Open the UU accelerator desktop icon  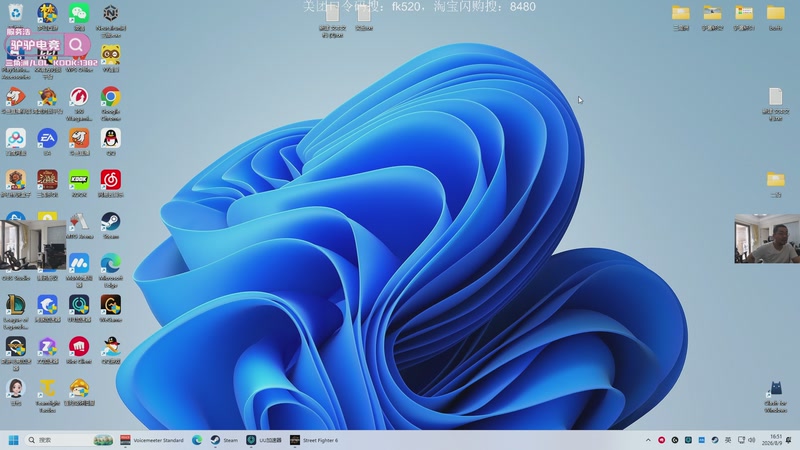[79, 305]
